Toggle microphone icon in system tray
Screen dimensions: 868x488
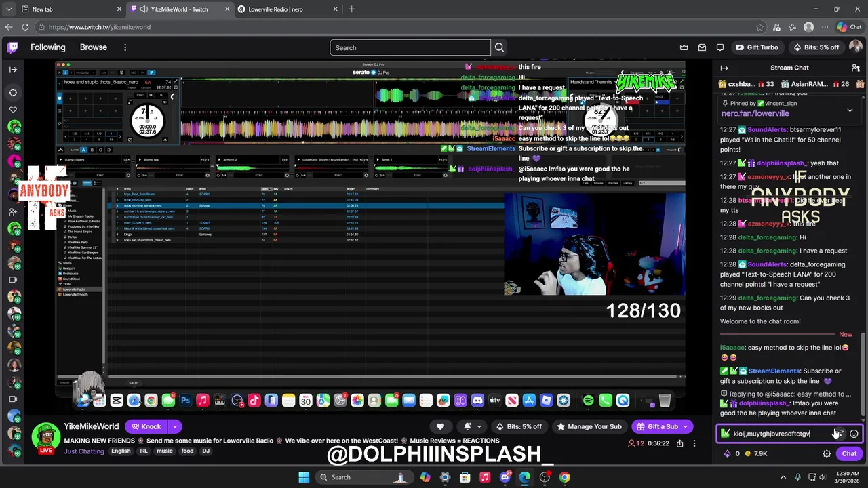click(x=798, y=477)
